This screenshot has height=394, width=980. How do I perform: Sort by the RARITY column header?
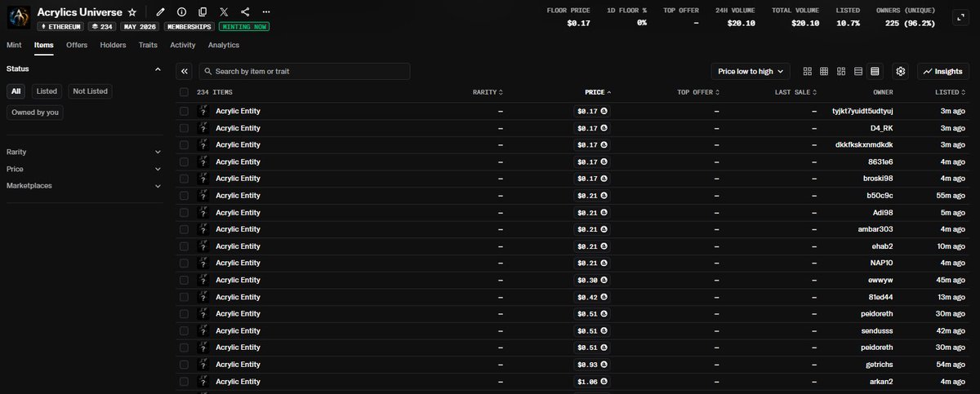(x=488, y=92)
